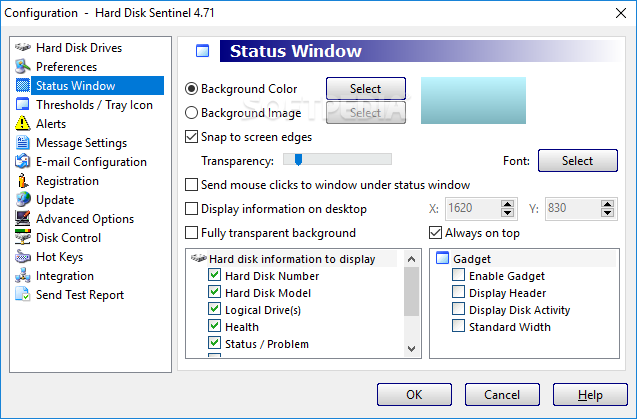Click the Advanced Options monitor icon

(23, 218)
